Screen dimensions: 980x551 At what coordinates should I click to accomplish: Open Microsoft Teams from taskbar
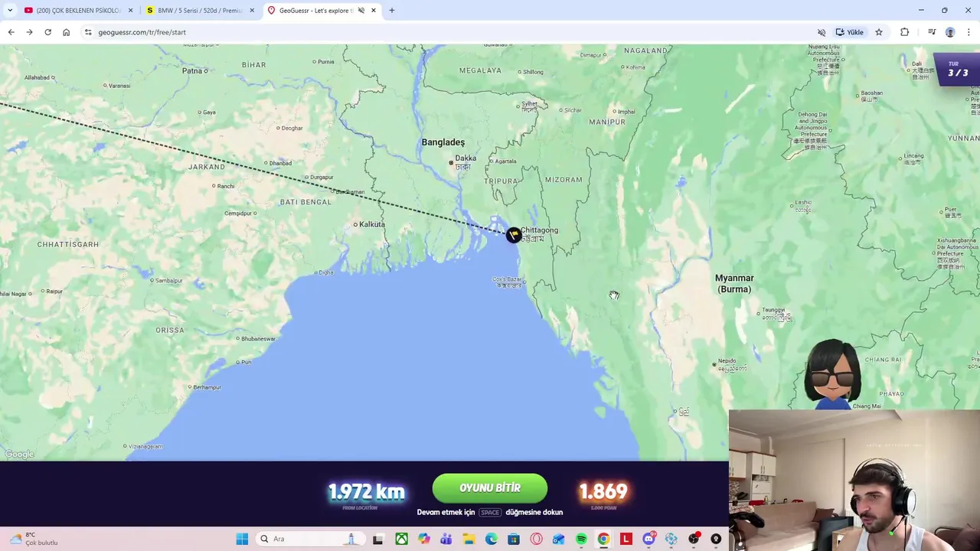point(446,539)
